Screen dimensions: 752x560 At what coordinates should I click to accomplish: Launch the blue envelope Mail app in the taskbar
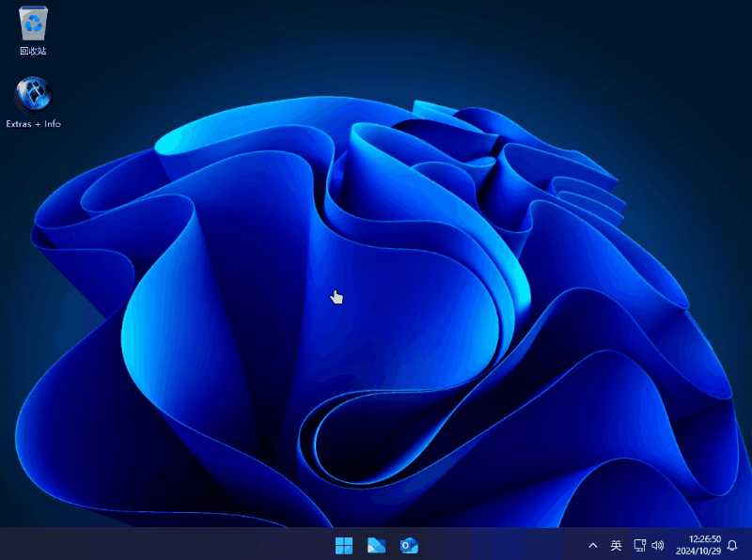pos(376,545)
